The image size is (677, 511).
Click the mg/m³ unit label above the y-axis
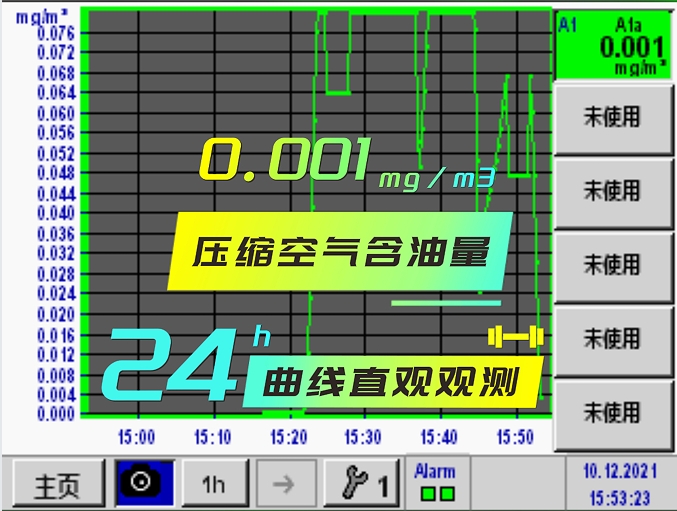click(42, 17)
